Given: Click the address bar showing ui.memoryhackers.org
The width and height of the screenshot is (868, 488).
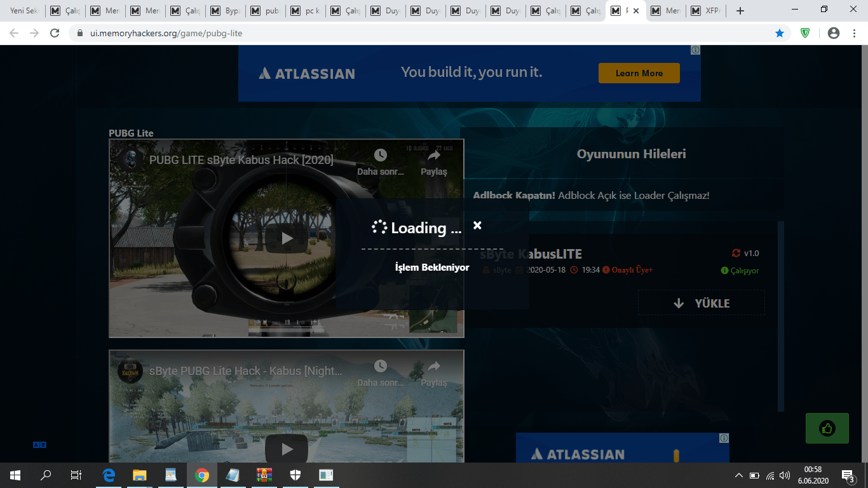Looking at the screenshot, I should click(429, 33).
